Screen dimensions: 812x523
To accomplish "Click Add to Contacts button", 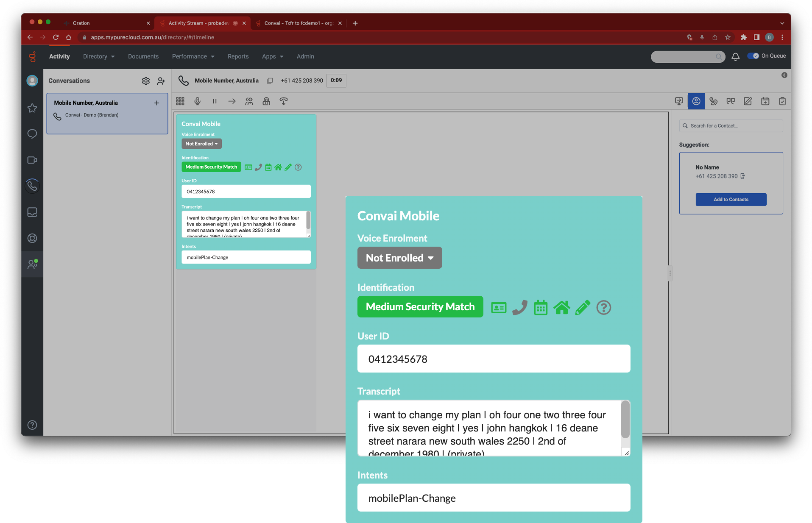I will click(x=731, y=200).
